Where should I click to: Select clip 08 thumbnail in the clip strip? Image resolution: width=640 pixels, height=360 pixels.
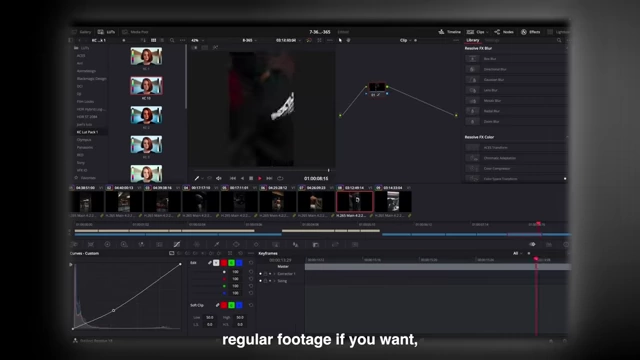click(354, 202)
